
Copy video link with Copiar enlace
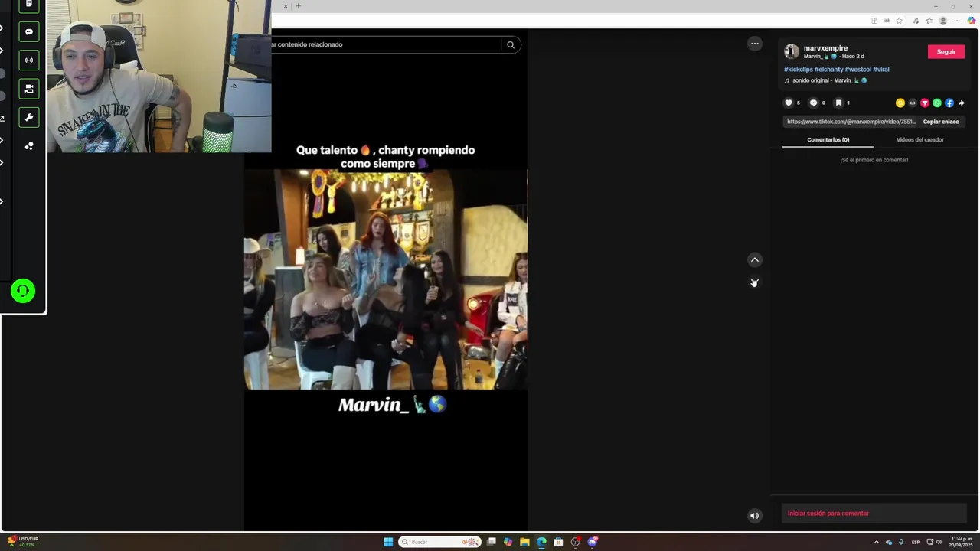click(x=941, y=122)
